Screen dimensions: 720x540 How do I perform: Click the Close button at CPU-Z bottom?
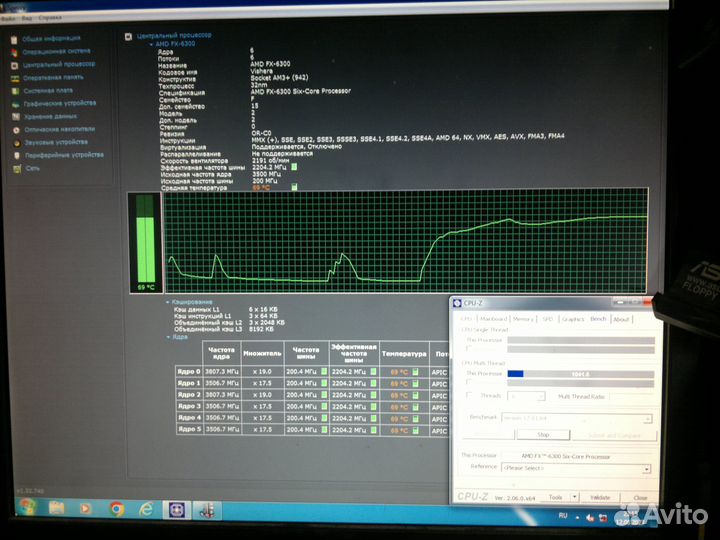[x=640, y=498]
